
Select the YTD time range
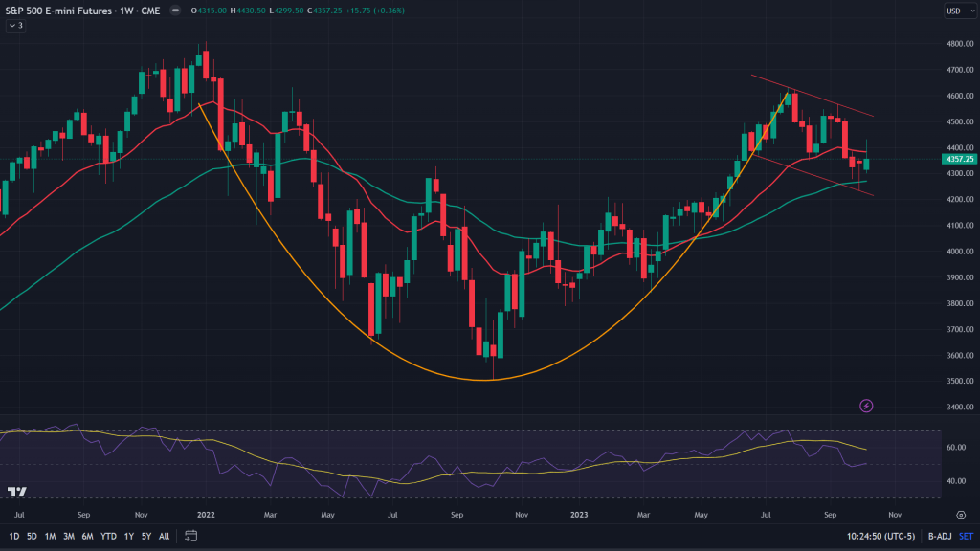coord(107,536)
